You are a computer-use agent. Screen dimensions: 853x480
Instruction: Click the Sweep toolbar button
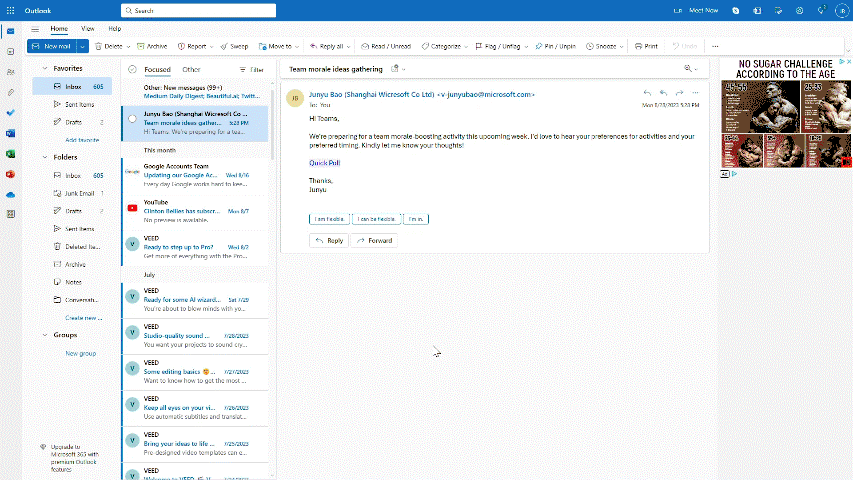(x=234, y=46)
